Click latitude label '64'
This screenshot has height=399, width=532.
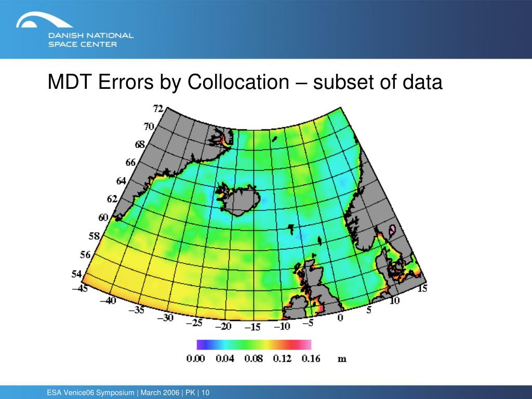122,181
